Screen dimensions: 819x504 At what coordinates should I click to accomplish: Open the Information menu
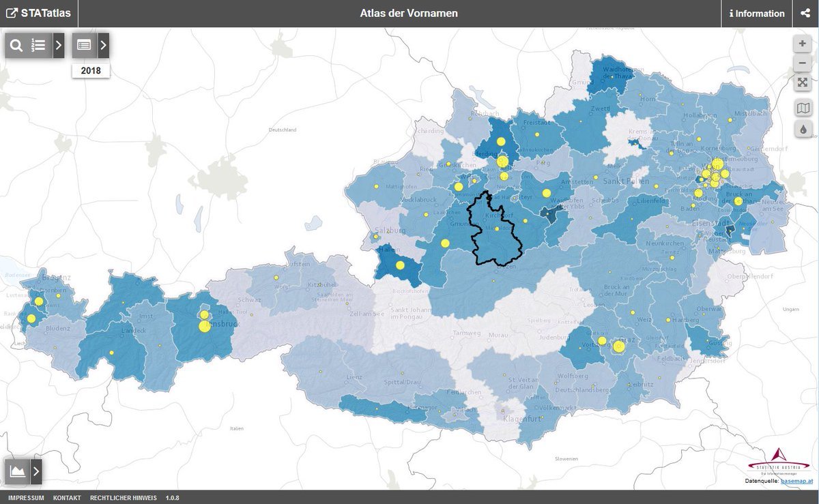click(x=757, y=14)
